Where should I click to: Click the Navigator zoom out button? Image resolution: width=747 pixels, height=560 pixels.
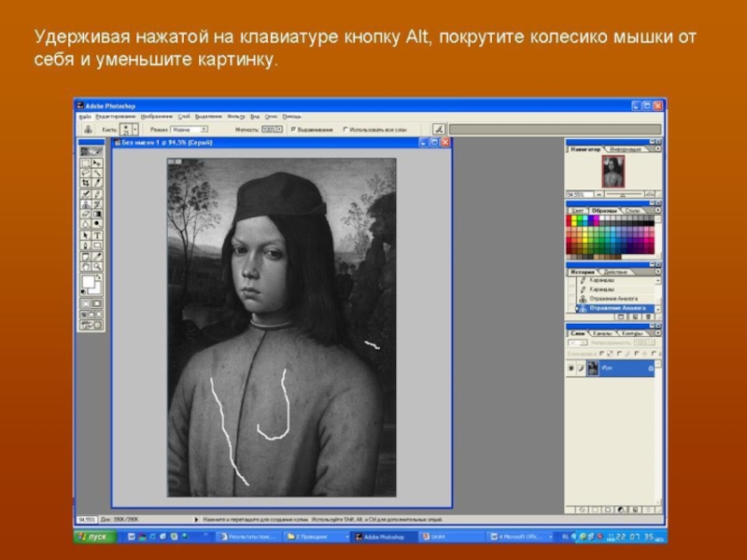tap(599, 194)
